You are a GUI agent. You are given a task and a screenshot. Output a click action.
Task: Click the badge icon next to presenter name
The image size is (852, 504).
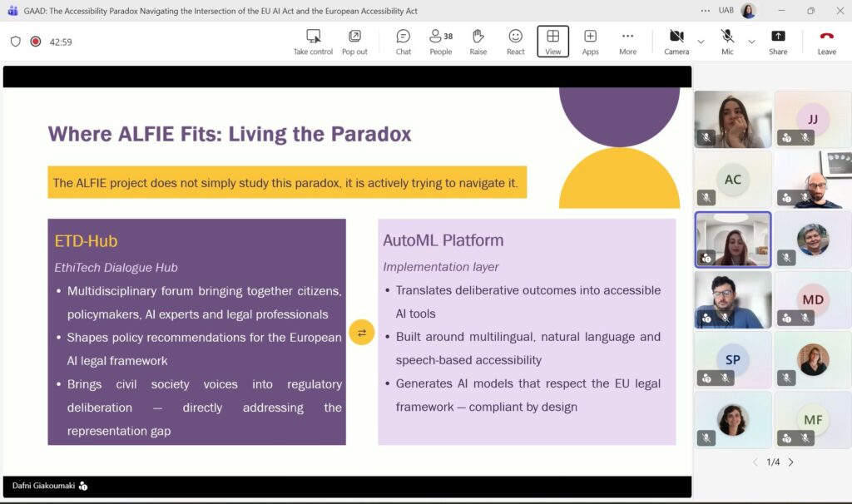pos(83,486)
